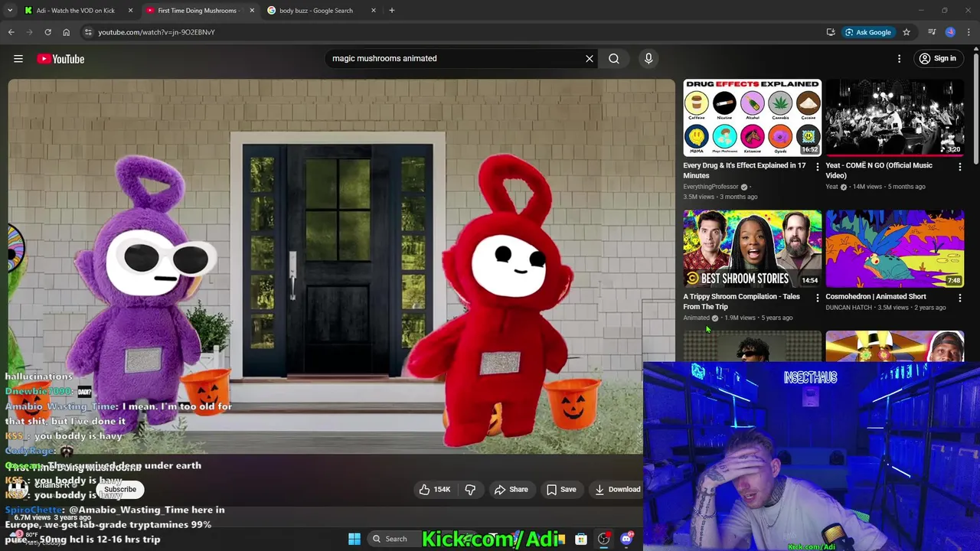Visit the EverythingProfessor channel

click(710, 187)
